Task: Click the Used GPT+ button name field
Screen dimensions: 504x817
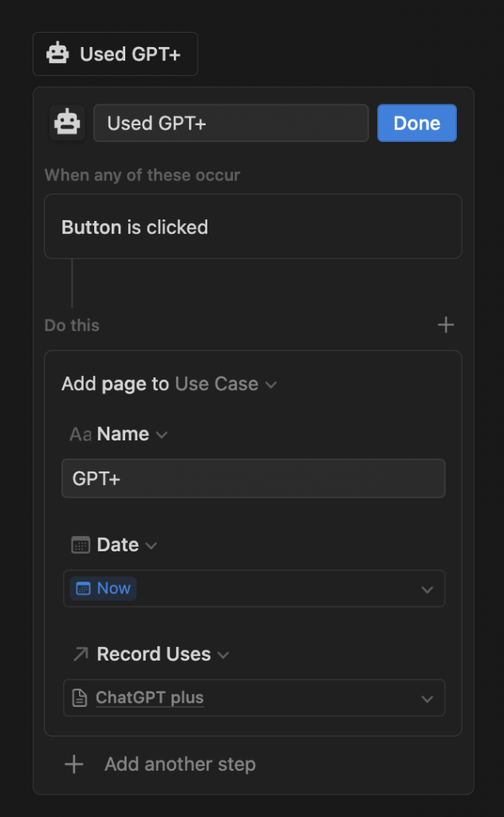Action: click(230, 123)
